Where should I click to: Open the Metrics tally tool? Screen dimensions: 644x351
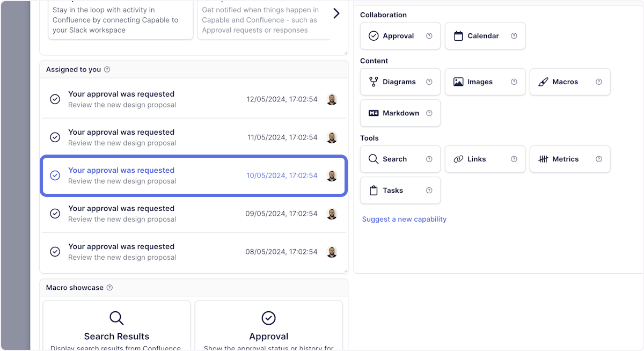(543, 159)
